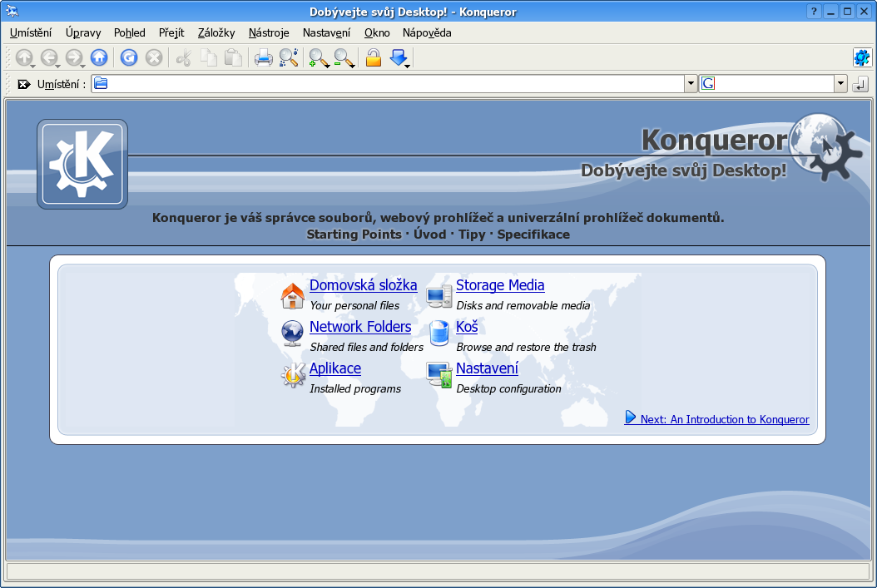Screen dimensions: 877x588
Task: Clear location bar with the black X icon
Action: point(23,84)
